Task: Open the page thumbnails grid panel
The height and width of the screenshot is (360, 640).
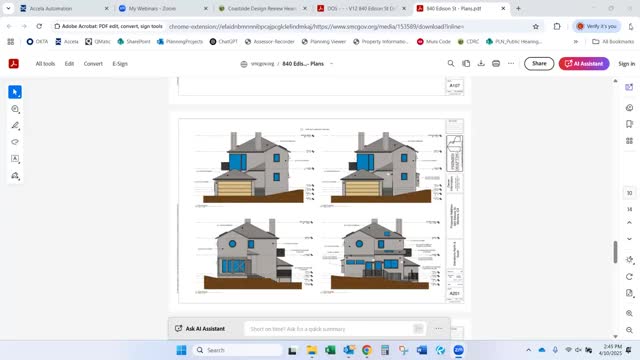Action: click(x=629, y=141)
